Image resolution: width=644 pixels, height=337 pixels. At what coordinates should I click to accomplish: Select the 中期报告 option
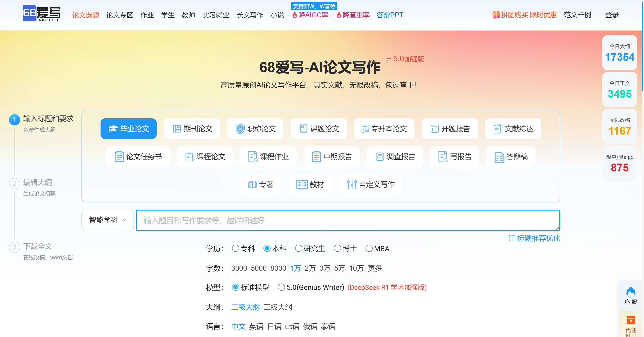coord(331,157)
